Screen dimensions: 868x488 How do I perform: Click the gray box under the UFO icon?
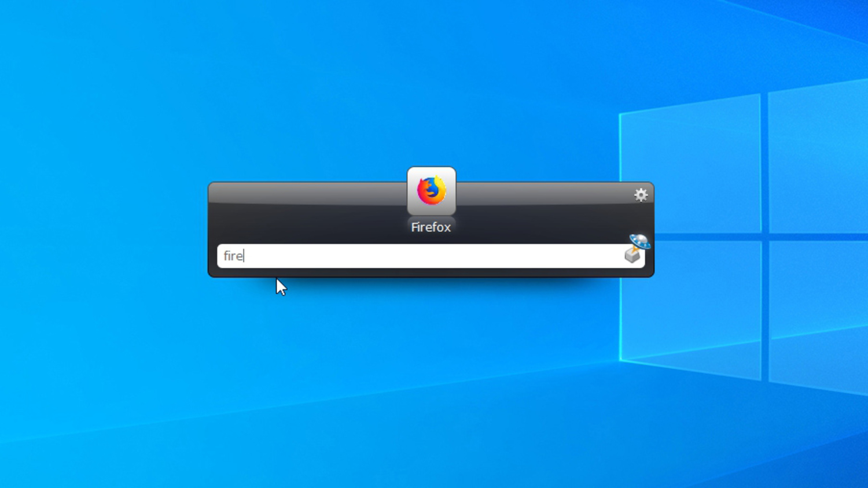(x=632, y=256)
